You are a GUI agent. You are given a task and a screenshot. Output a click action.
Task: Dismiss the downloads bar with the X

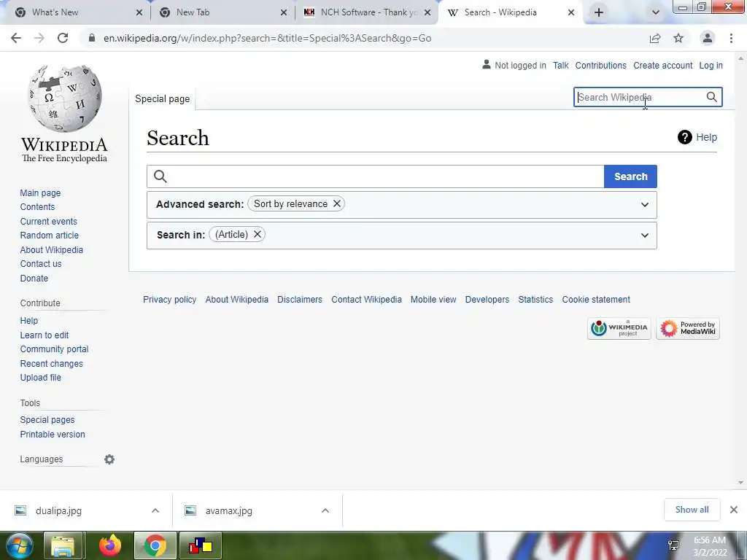(734, 510)
